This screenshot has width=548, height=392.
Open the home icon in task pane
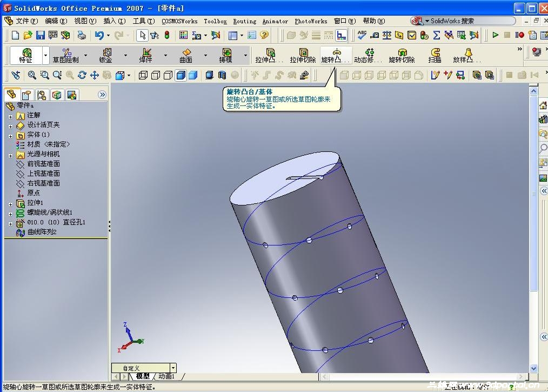543,105
